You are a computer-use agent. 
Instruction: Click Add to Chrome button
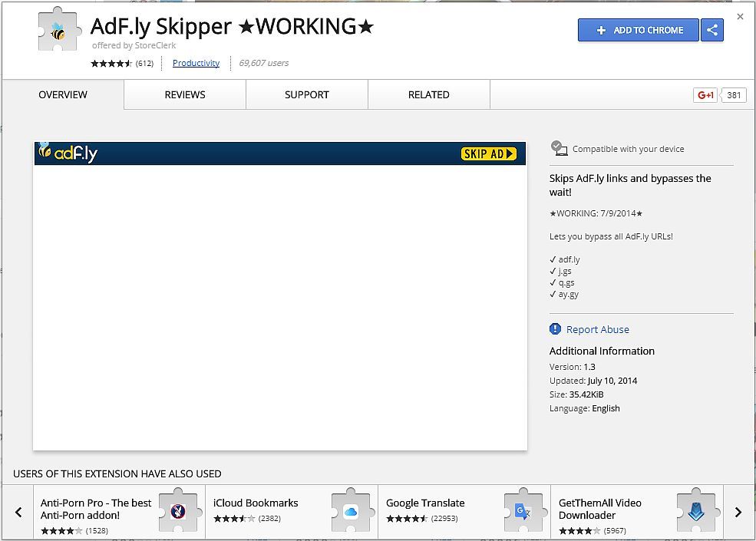tap(639, 30)
